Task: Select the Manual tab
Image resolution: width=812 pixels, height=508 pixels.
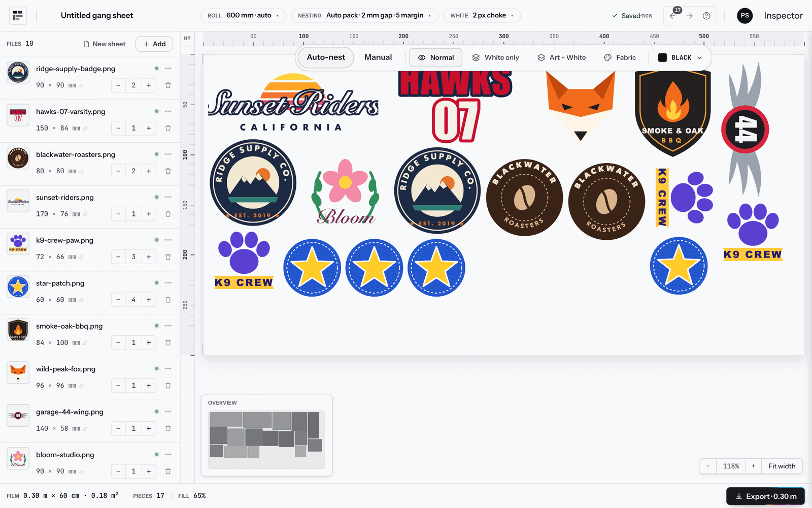Action: (x=378, y=57)
